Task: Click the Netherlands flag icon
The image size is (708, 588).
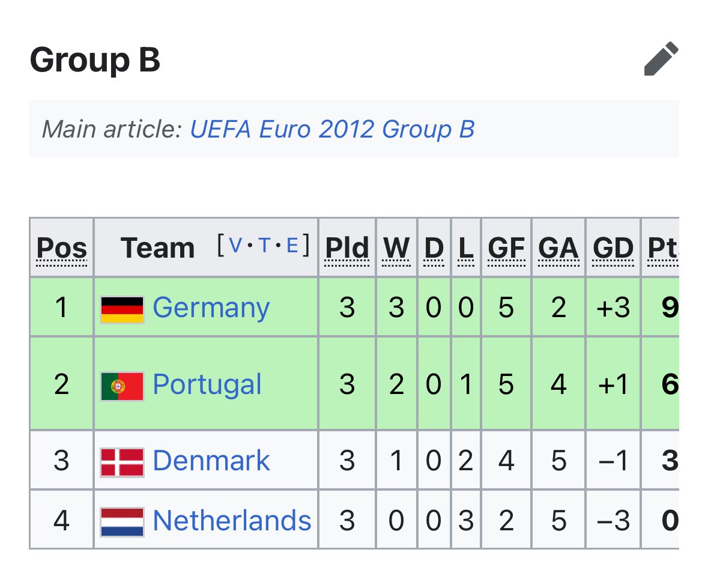Action: 122,521
